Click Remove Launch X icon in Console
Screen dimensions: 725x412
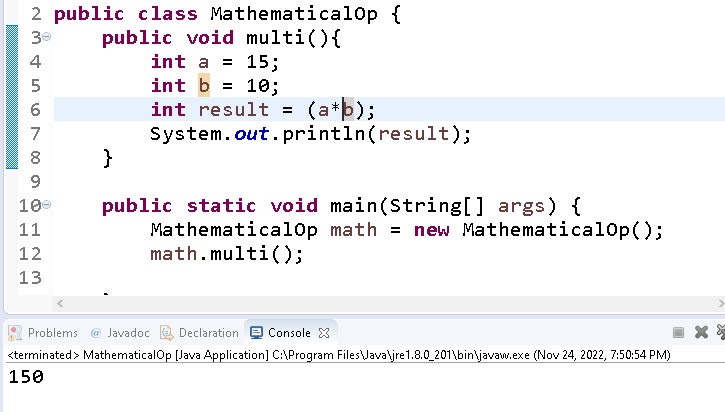701,332
